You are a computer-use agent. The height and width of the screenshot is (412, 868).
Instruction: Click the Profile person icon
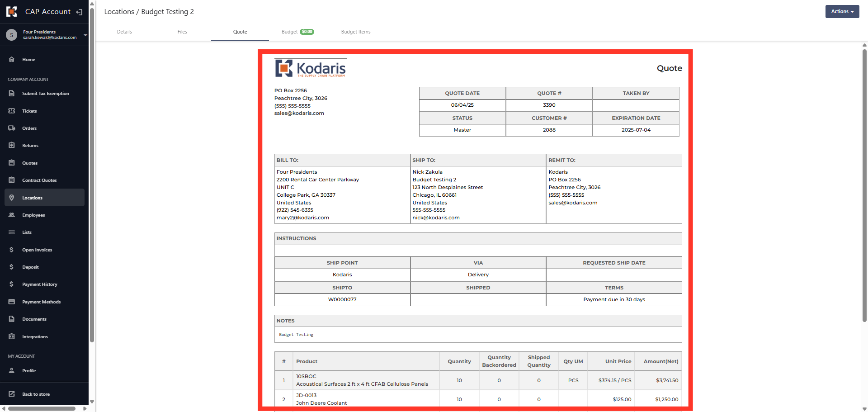pos(12,370)
